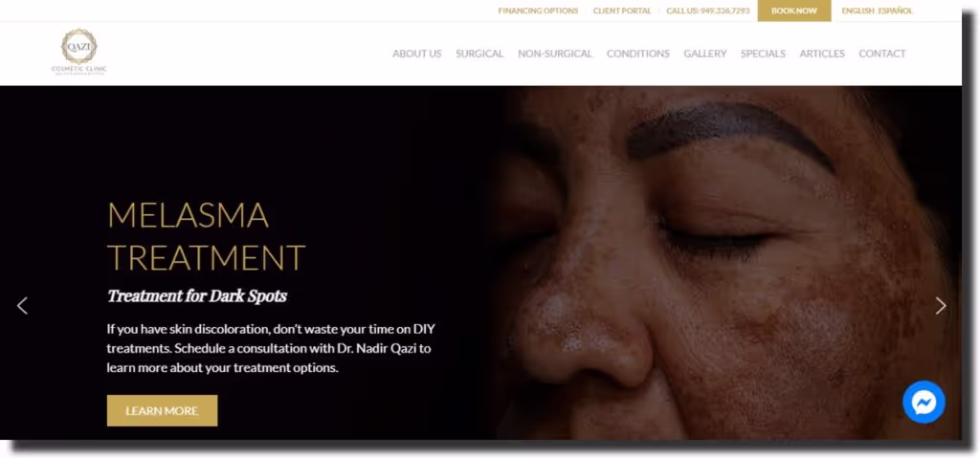Expand the Conditions menu
The height and width of the screenshot is (458, 980).
(637, 54)
